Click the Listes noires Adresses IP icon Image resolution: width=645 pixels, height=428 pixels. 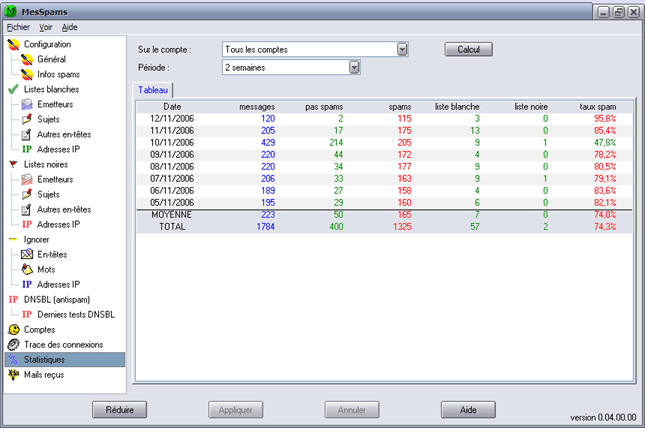click(28, 224)
